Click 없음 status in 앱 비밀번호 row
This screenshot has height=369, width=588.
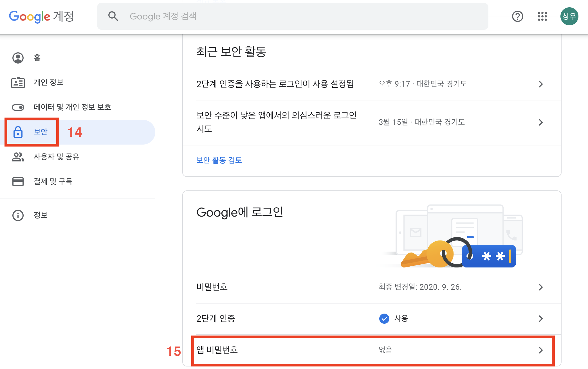[x=385, y=350]
